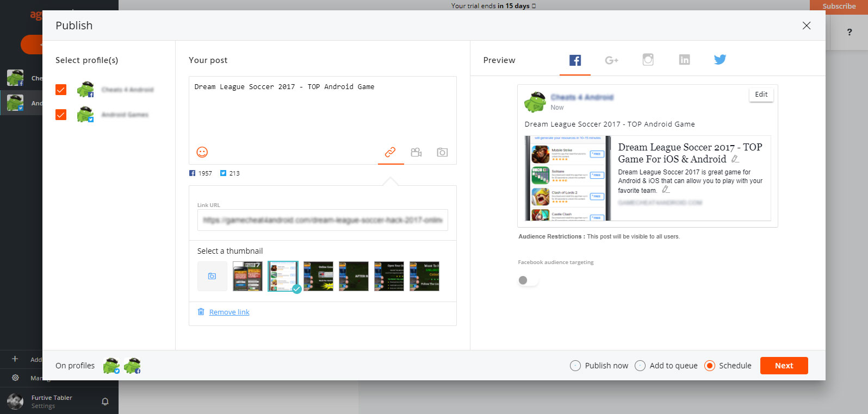Select the link attachment icon
The width and height of the screenshot is (868, 414).
pyautogui.click(x=390, y=152)
